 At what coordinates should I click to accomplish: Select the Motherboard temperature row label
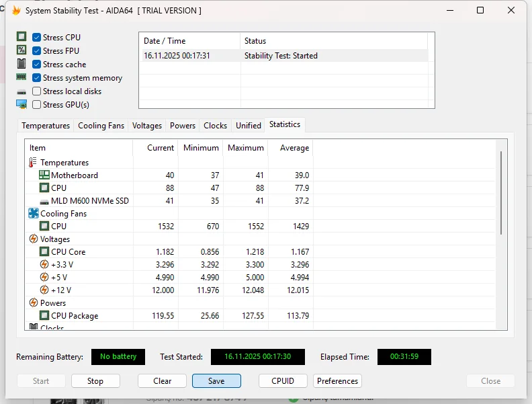75,175
